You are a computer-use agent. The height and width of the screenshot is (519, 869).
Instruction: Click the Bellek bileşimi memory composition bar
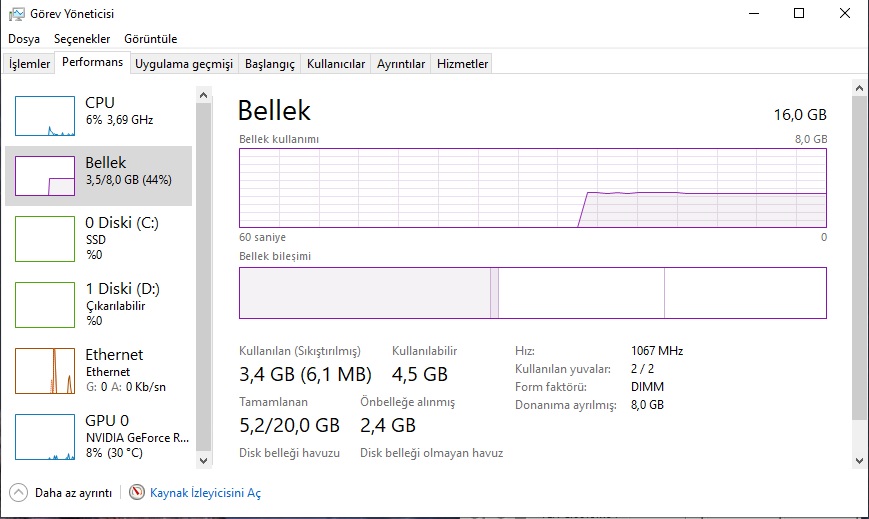533,293
